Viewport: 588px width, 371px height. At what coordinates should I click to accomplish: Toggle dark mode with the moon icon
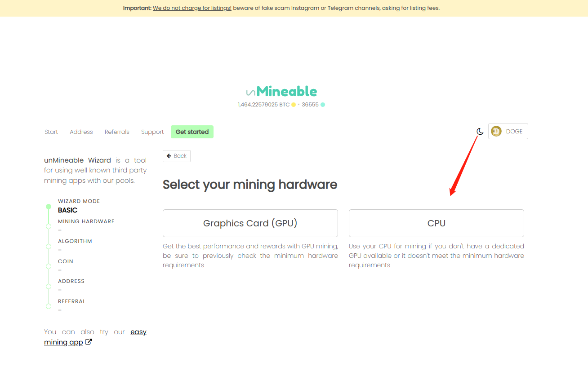[480, 132]
